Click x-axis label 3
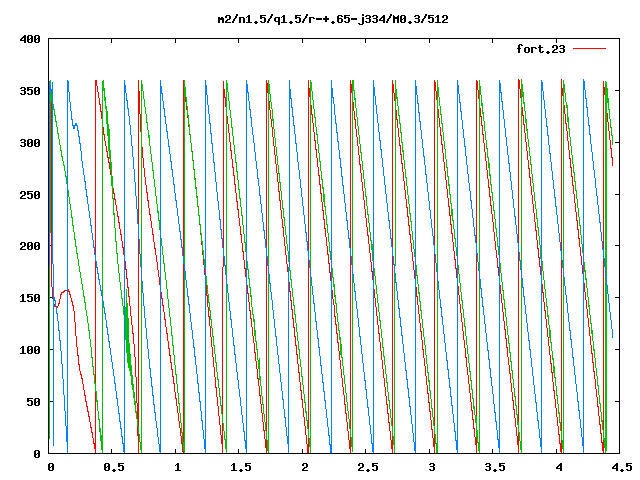Image resolution: width=640 pixels, height=480 pixels. [x=431, y=467]
